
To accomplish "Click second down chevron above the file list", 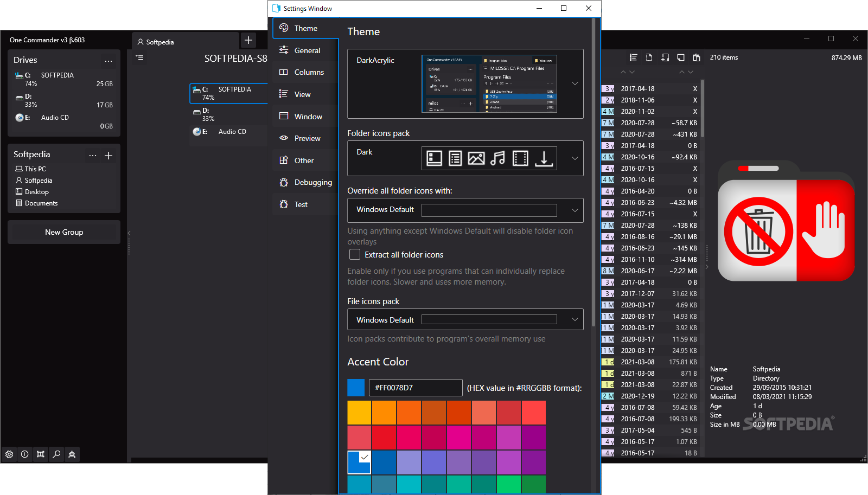I will (691, 72).
